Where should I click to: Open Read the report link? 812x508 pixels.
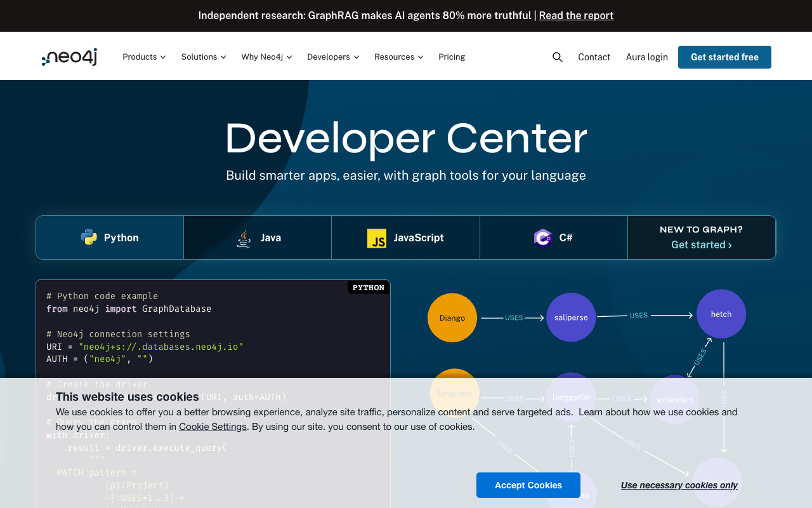(576, 16)
